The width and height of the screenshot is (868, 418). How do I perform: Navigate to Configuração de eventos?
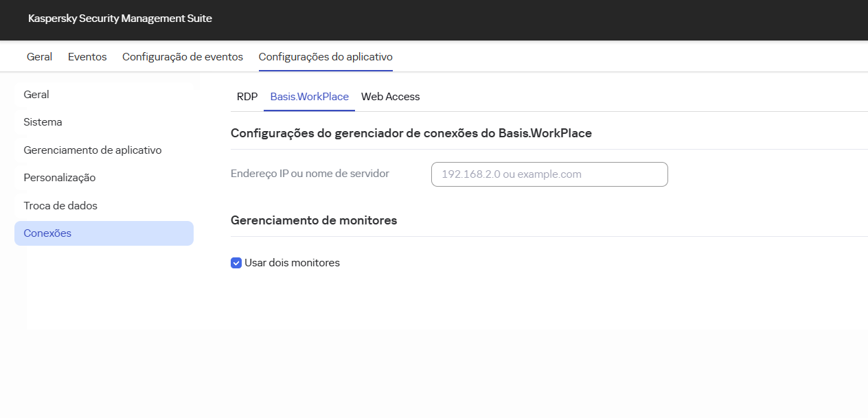coord(183,56)
